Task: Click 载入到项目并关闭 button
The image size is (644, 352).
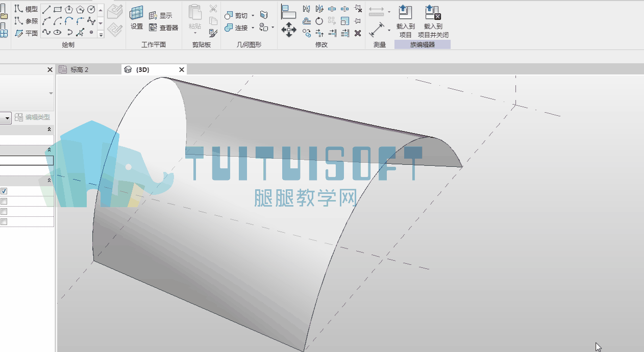Action: point(433,21)
